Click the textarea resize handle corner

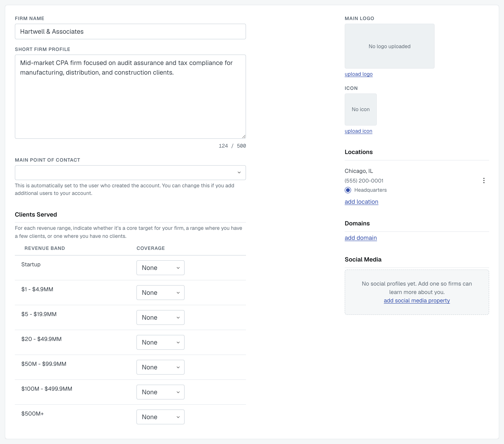244,137
